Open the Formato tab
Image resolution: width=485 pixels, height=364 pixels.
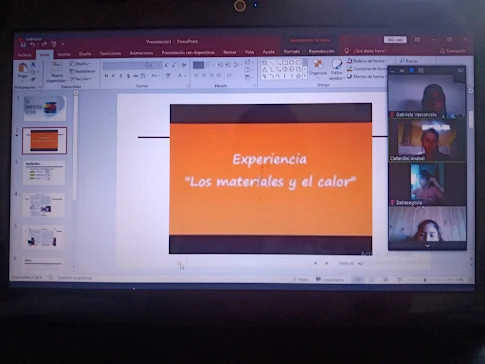(x=292, y=51)
